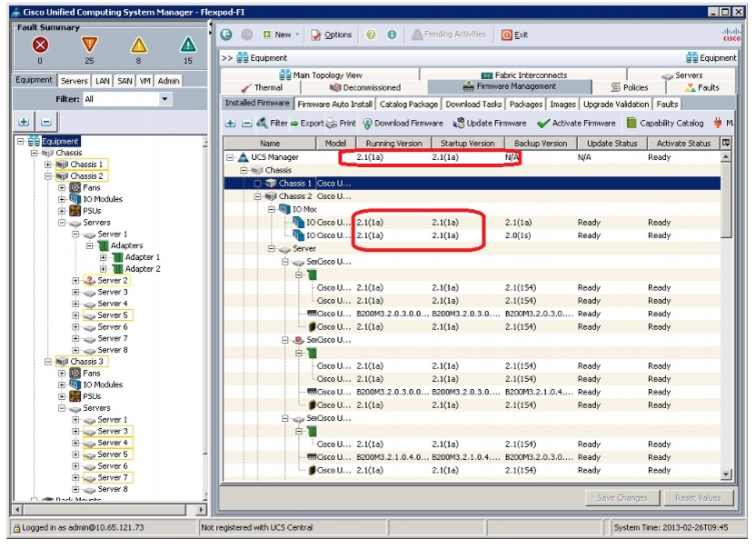Expand Adapter 2 in the tree
Image resolution: width=756 pixels, height=549 pixels.
(x=104, y=269)
